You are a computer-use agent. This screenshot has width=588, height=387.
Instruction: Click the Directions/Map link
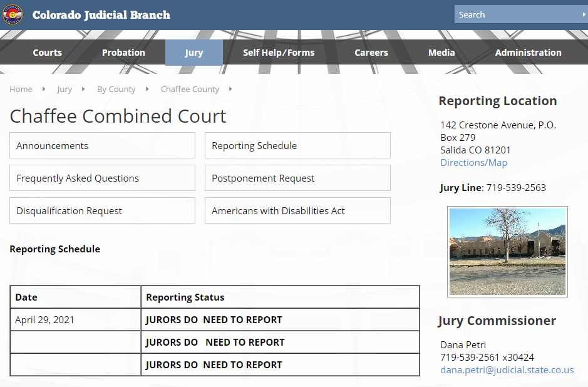pos(473,163)
